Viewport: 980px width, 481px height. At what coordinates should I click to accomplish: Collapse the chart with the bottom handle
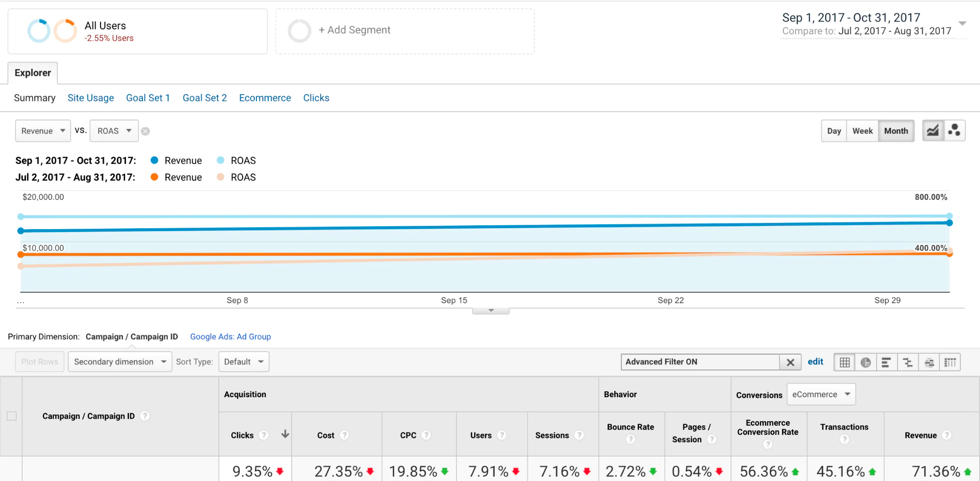tap(491, 311)
